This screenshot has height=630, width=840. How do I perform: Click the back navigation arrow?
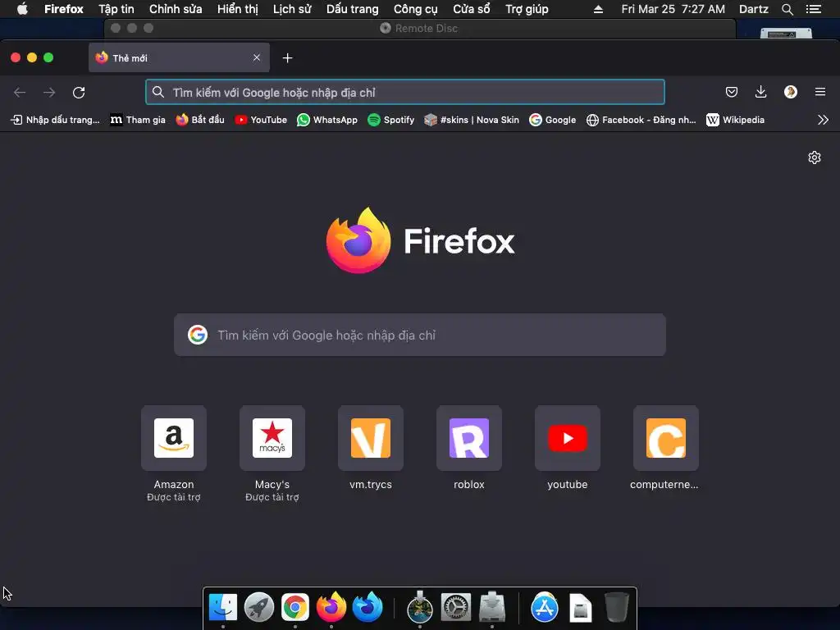click(20, 92)
